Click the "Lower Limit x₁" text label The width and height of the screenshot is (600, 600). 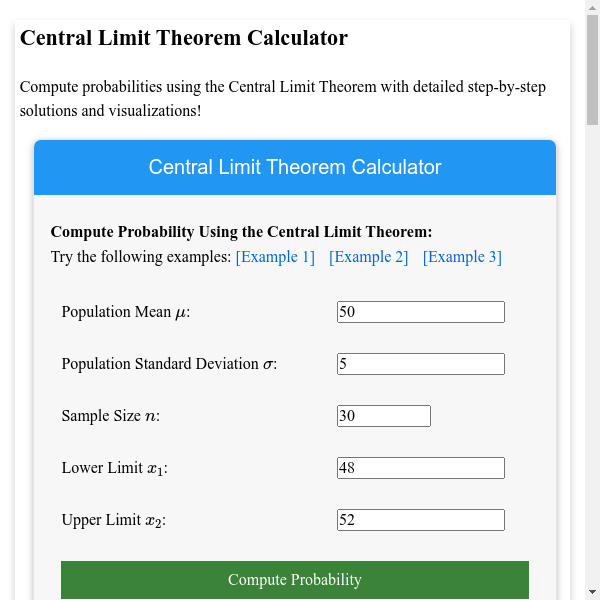pos(114,468)
